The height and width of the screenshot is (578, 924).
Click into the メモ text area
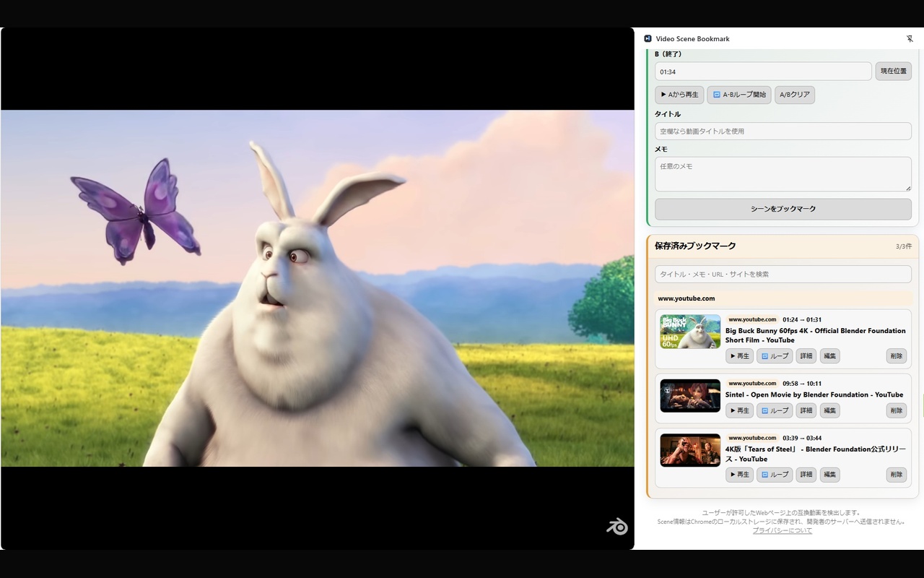click(x=783, y=174)
